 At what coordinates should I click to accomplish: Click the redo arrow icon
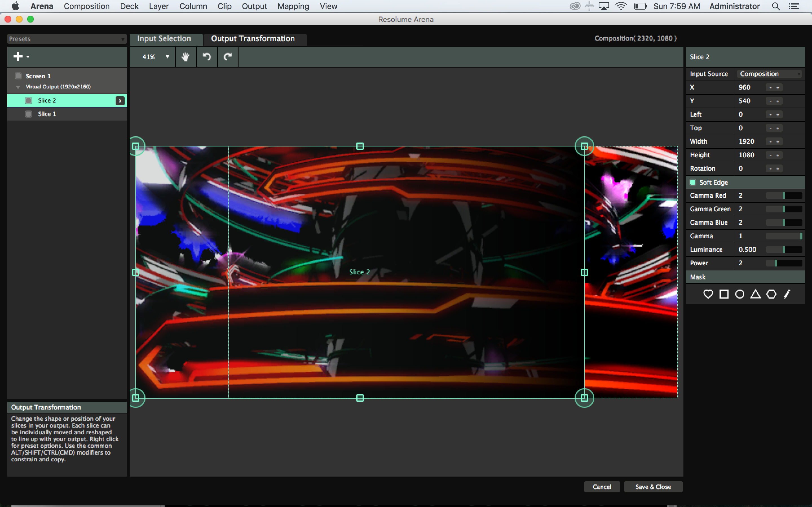click(228, 57)
